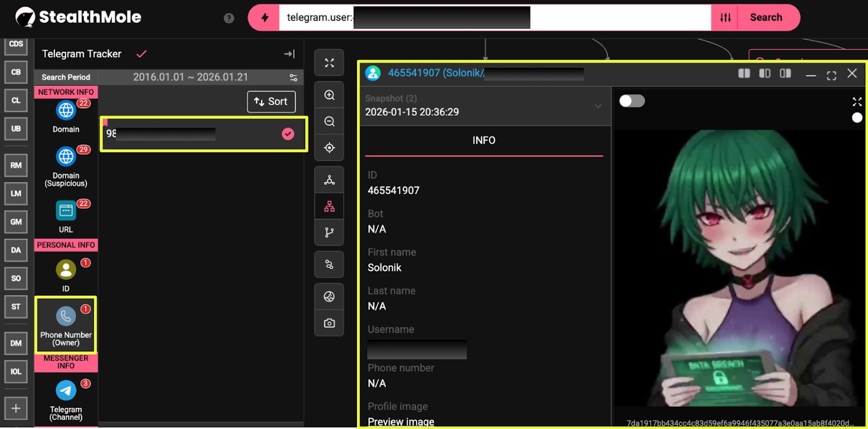Click the telegram.user search input field

point(618,17)
